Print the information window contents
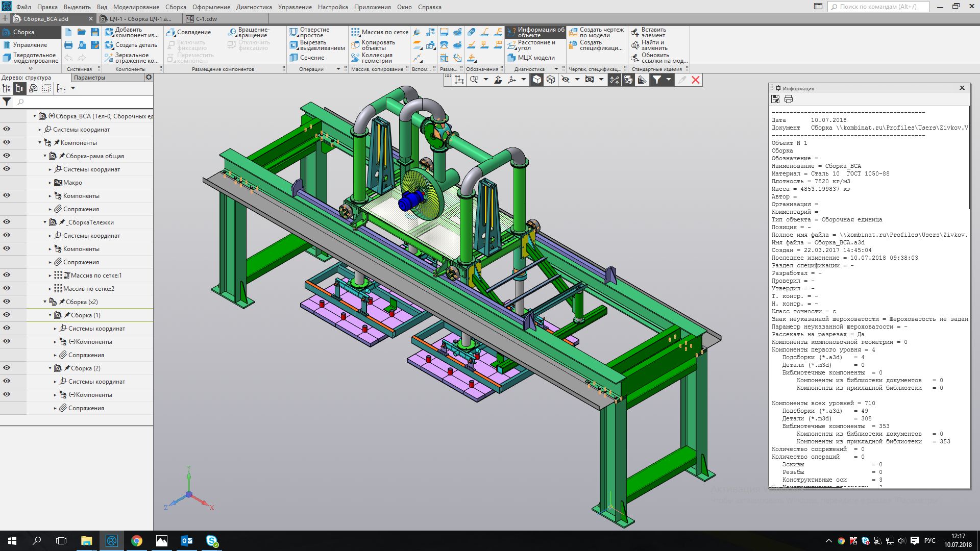The image size is (980, 551). (x=789, y=99)
